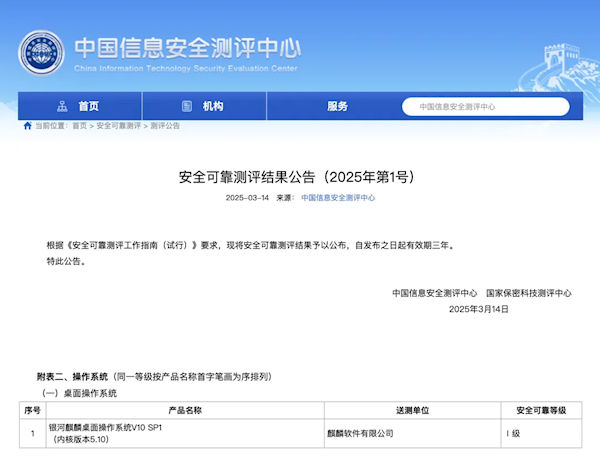The height and width of the screenshot is (474, 600).
Task: Click the 安全可靠等级 table column header
Action: pyautogui.click(x=540, y=411)
